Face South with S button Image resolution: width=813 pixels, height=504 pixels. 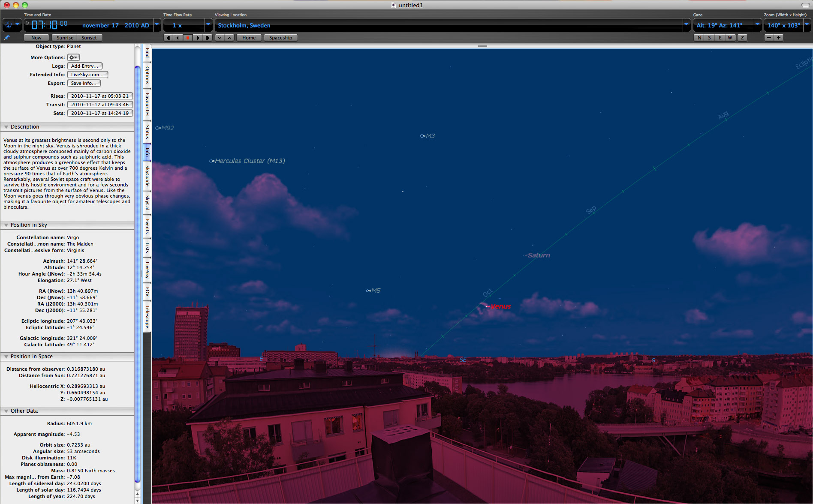pos(710,38)
